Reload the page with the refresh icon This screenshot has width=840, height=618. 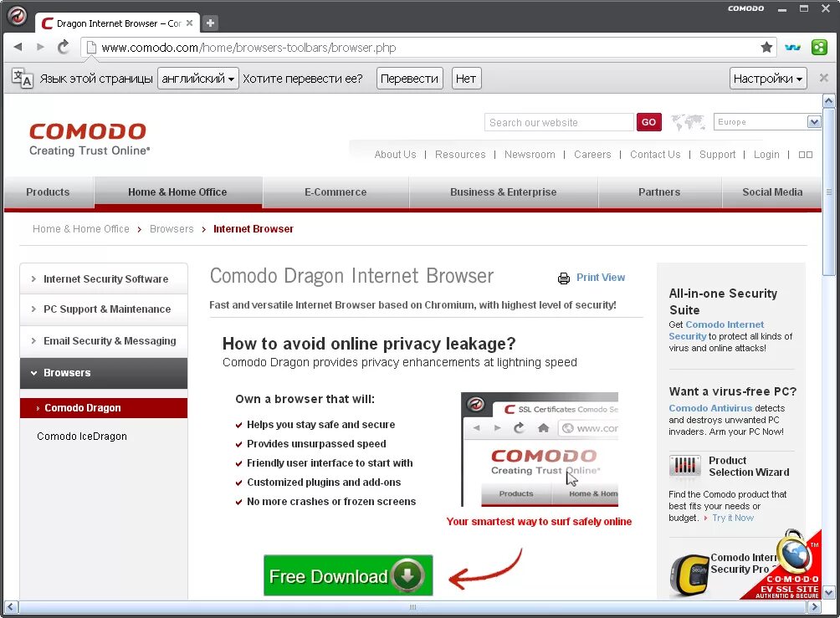pos(64,47)
